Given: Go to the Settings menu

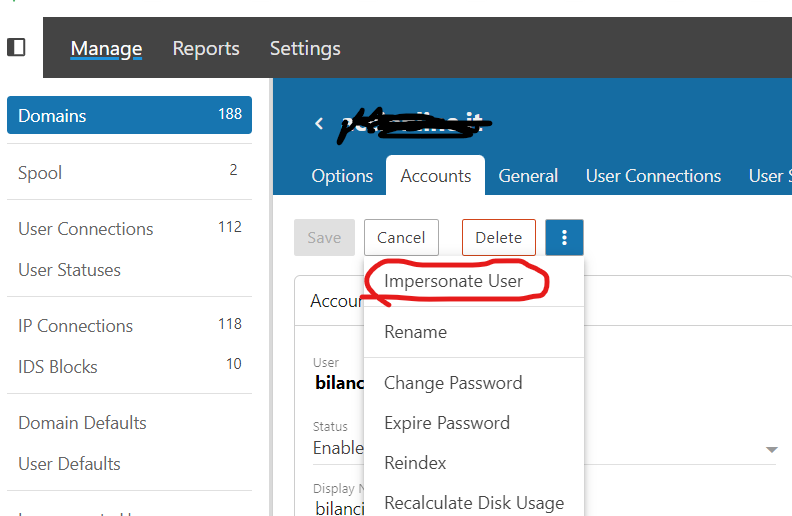Looking at the screenshot, I should coord(305,48).
